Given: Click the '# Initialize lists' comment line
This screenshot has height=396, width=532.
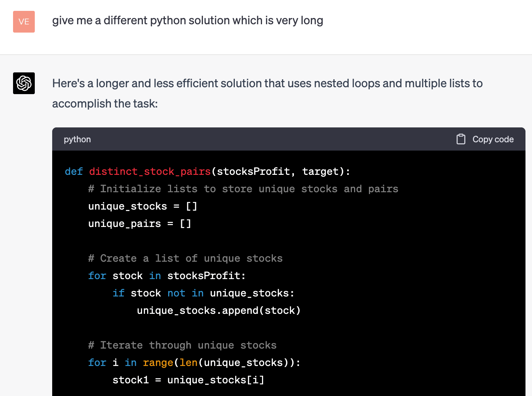Looking at the screenshot, I should tap(243, 189).
